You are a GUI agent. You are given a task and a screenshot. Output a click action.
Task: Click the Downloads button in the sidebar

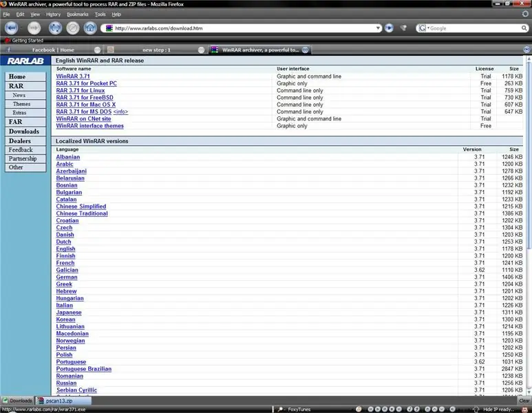pos(25,131)
